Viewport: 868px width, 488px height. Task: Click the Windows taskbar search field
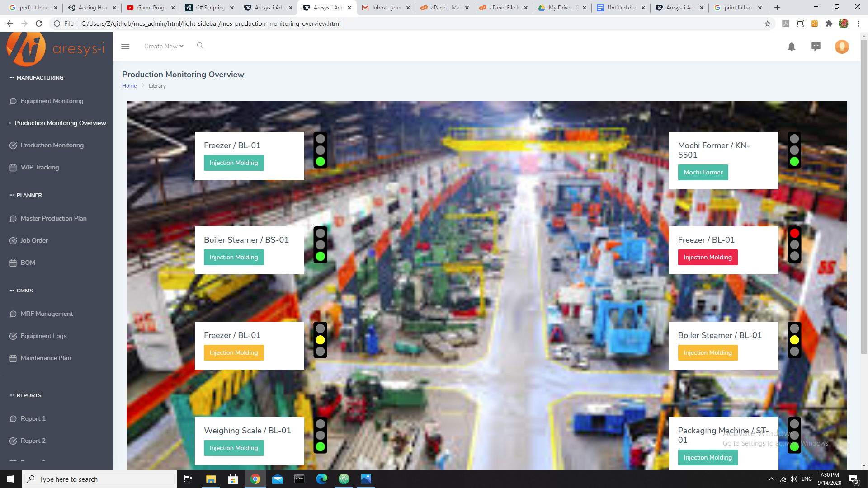99,479
